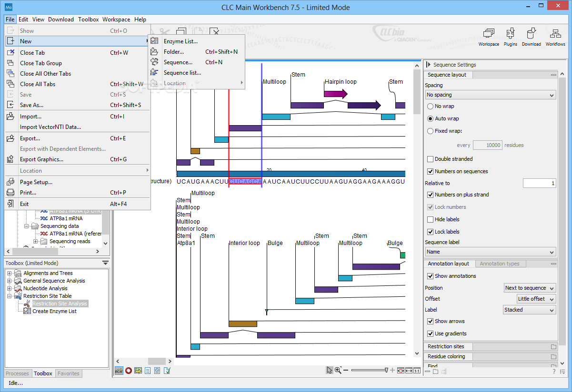Enable the Double stranded checkbox

pyautogui.click(x=431, y=159)
